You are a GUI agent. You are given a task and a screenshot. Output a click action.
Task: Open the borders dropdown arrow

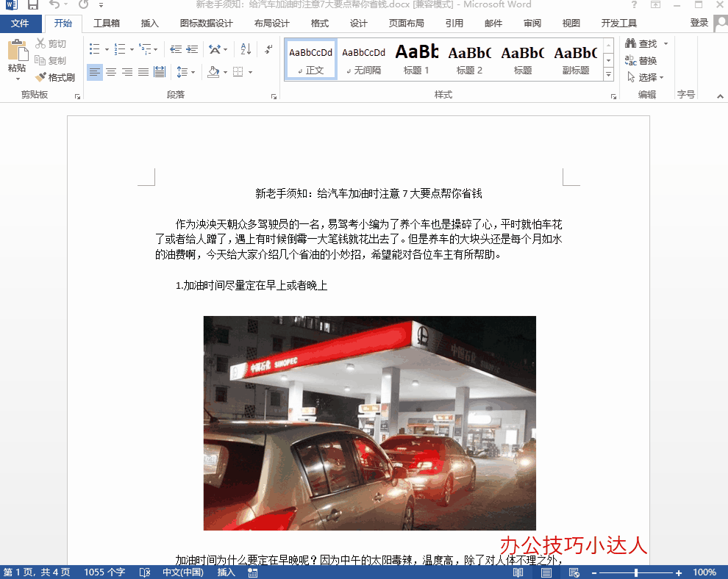pyautogui.click(x=250, y=72)
